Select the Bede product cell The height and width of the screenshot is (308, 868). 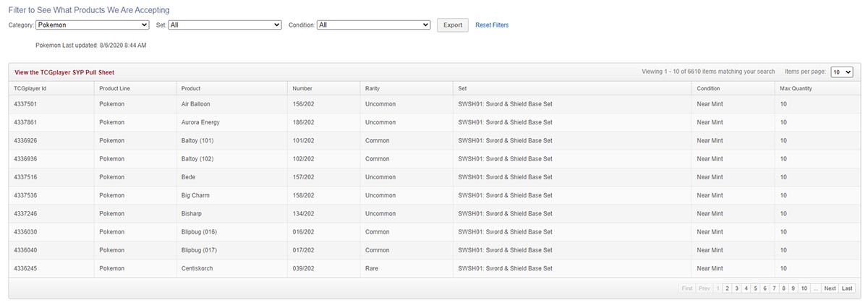231,177
